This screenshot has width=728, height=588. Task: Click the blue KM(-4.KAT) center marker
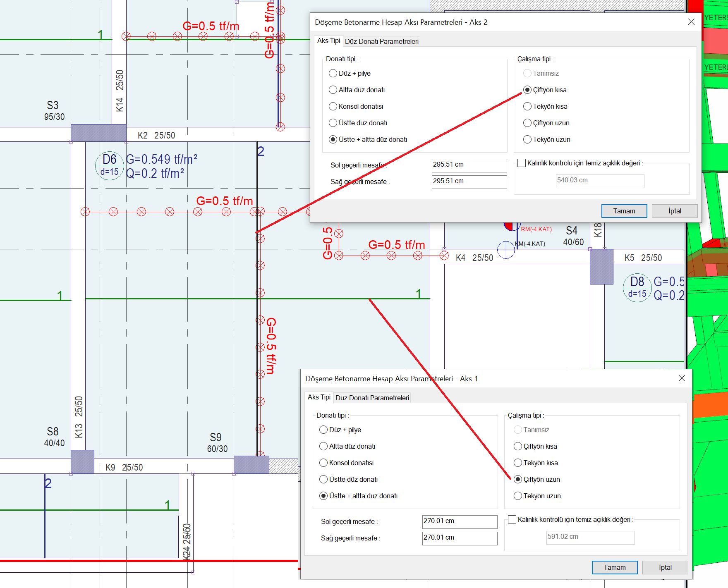[x=506, y=250]
